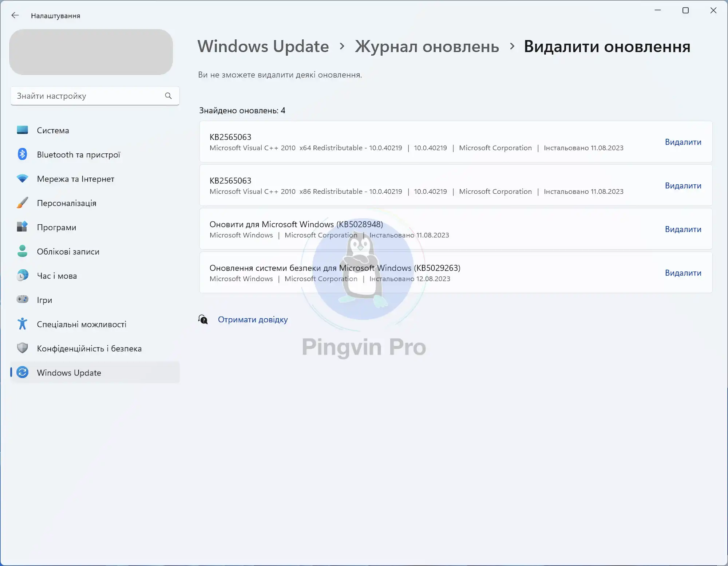Minimize the Settings window

658,10
